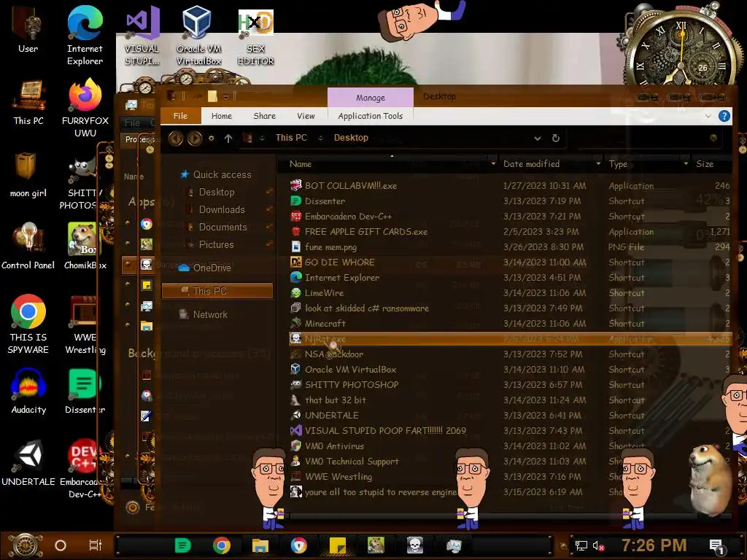Screen dimensions: 747x560
Task: Open THIS IS SPYWARE Chrome desktop icon
Action: tap(28, 324)
